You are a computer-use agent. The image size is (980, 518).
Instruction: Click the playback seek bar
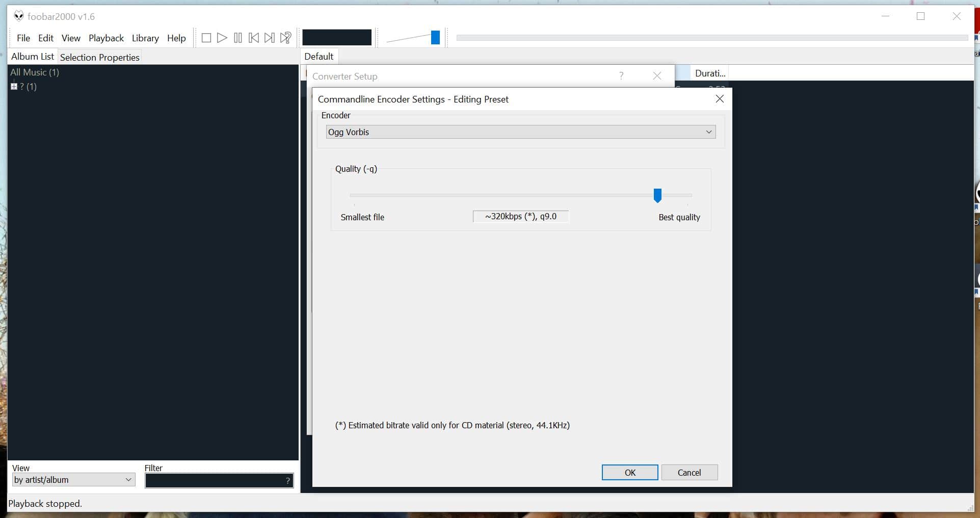tap(712, 38)
